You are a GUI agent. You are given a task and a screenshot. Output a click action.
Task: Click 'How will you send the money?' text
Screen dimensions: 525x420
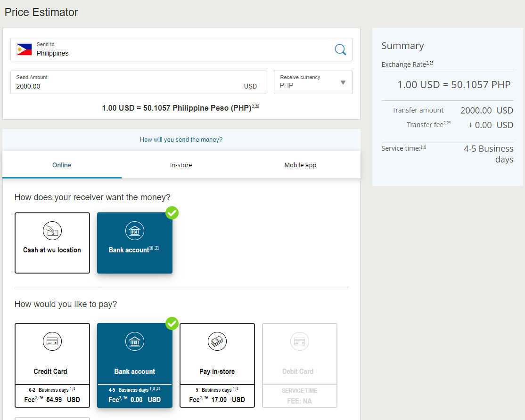[x=181, y=139]
